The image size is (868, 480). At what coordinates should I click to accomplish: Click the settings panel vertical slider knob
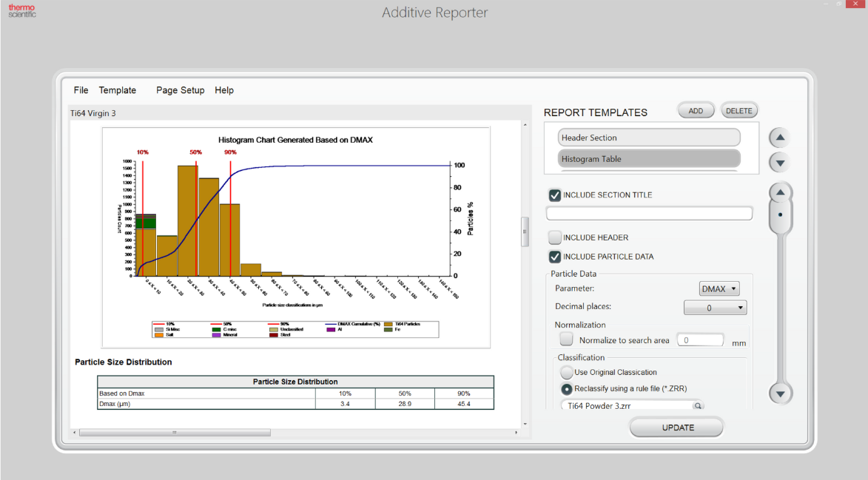coord(780,214)
